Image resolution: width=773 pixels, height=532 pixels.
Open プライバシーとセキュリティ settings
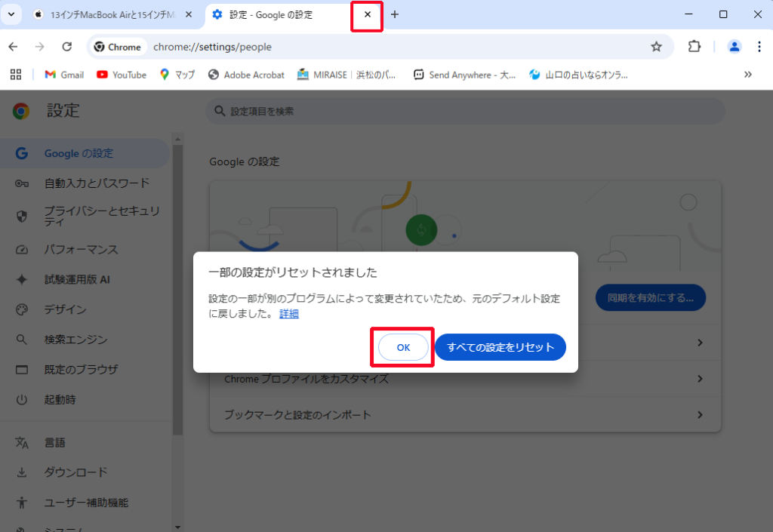click(x=85, y=217)
